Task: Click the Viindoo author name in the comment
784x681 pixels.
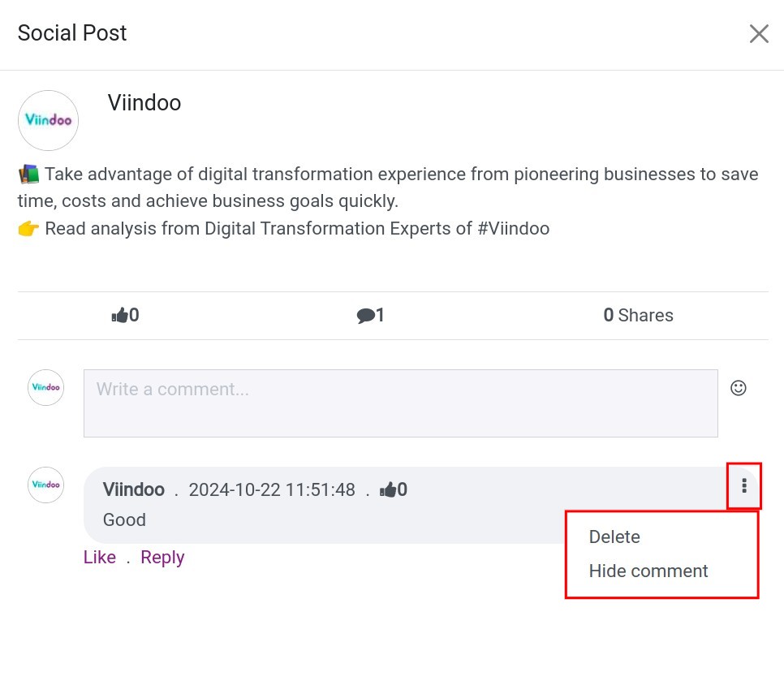Action: coord(134,489)
